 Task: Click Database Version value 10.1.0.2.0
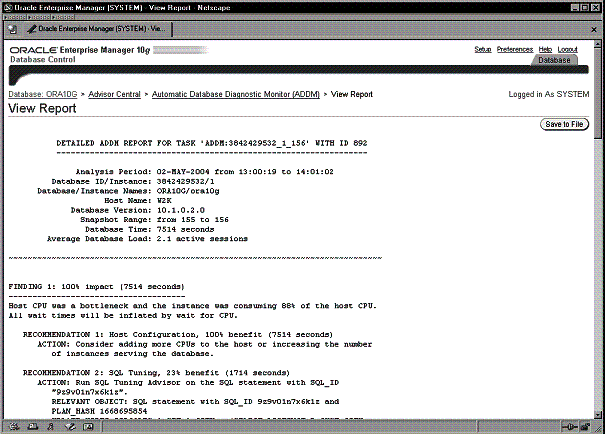(181, 210)
